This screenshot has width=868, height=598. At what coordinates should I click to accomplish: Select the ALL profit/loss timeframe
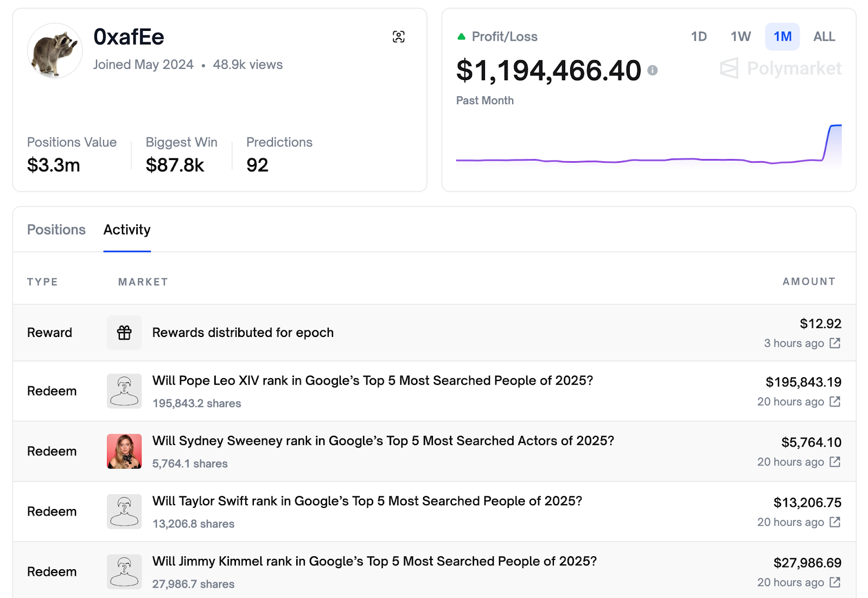(x=824, y=37)
